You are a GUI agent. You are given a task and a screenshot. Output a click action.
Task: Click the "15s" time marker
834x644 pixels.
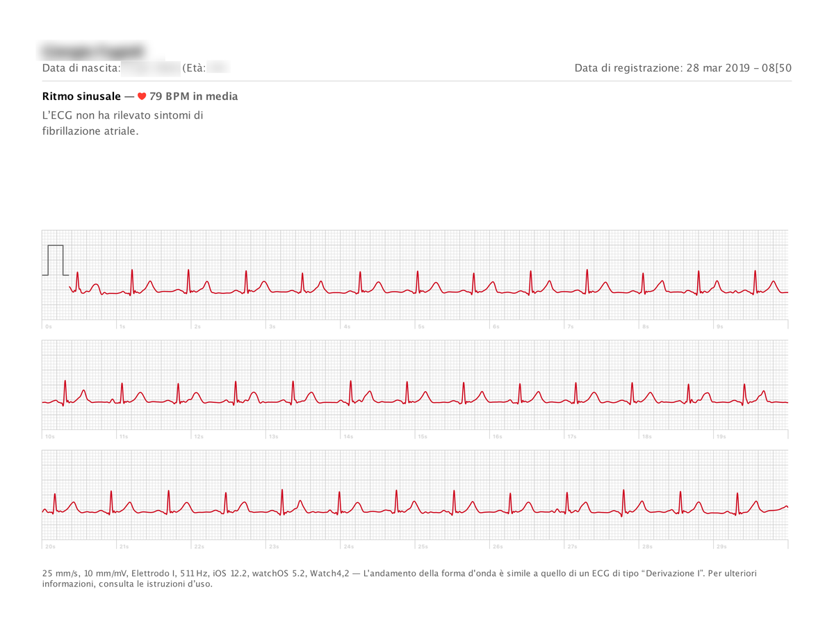(x=423, y=437)
